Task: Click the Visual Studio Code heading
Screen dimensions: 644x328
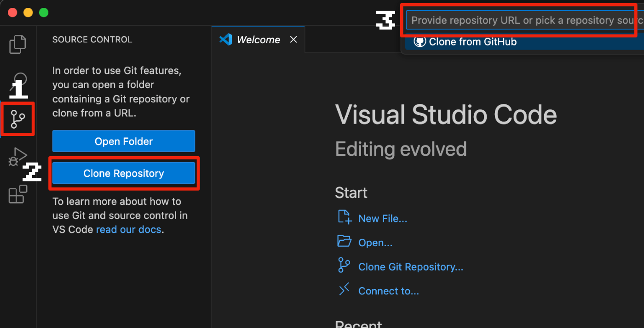Action: 446,115
